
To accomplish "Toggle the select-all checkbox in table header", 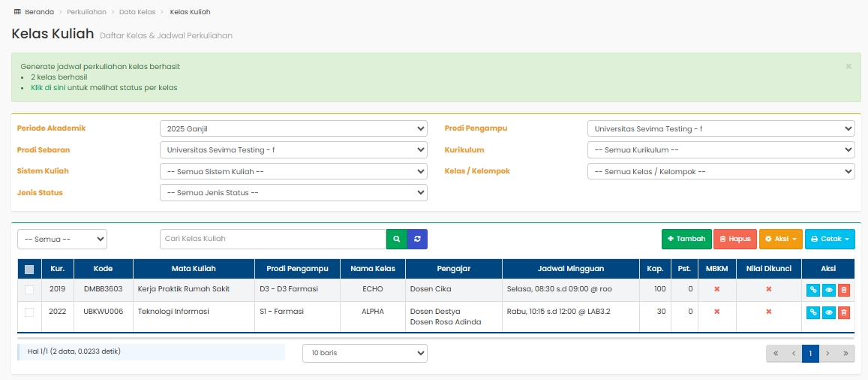I will tap(29, 270).
